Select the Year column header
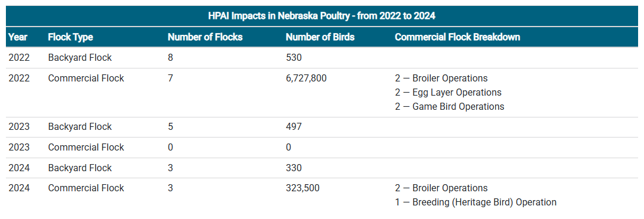Screen dimensions: 644x219 coord(18,37)
